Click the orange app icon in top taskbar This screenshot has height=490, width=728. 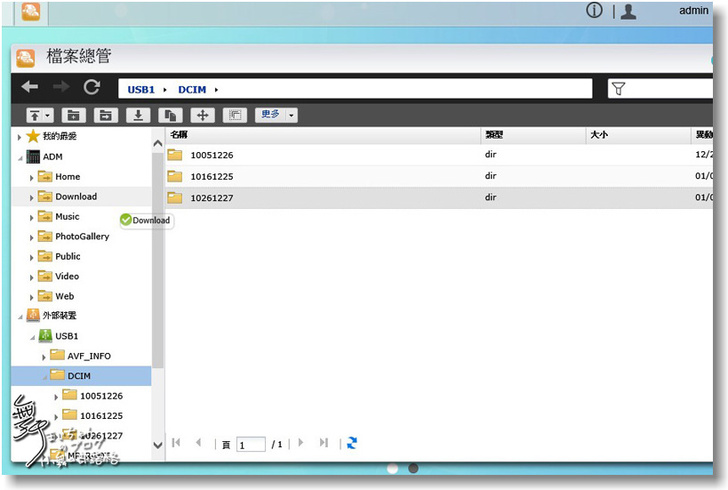[31, 12]
